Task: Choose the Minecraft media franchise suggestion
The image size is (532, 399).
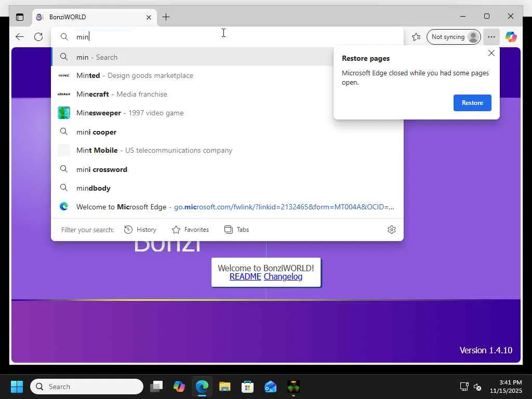Action: 192,94
